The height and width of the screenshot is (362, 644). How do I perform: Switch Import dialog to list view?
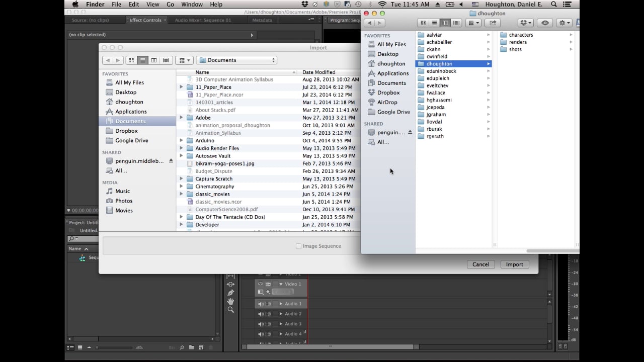tap(143, 60)
